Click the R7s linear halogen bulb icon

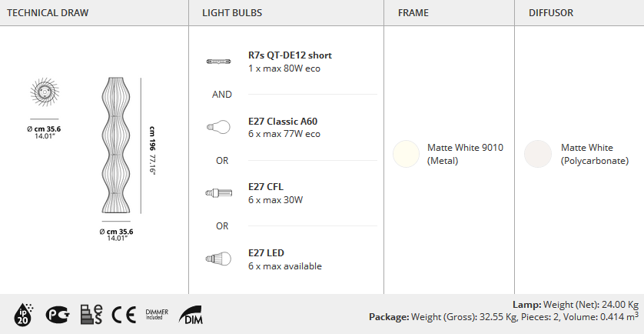click(218, 62)
